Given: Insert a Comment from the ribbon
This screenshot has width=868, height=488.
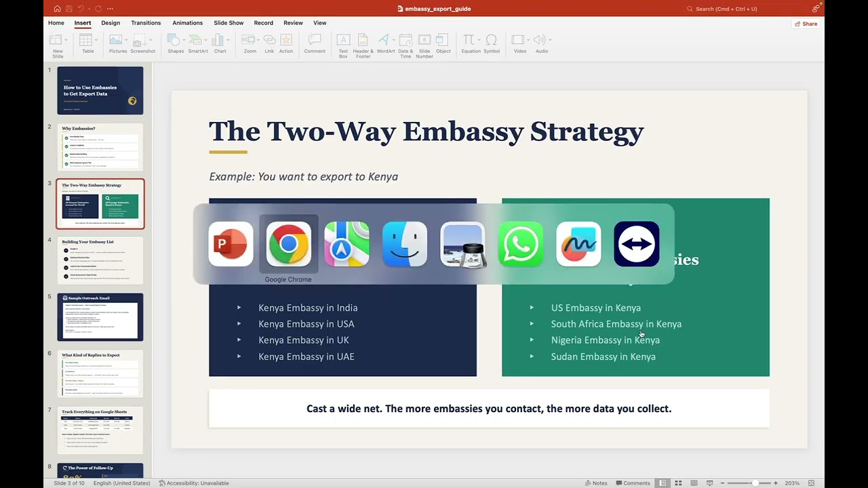Looking at the screenshot, I should (315, 44).
